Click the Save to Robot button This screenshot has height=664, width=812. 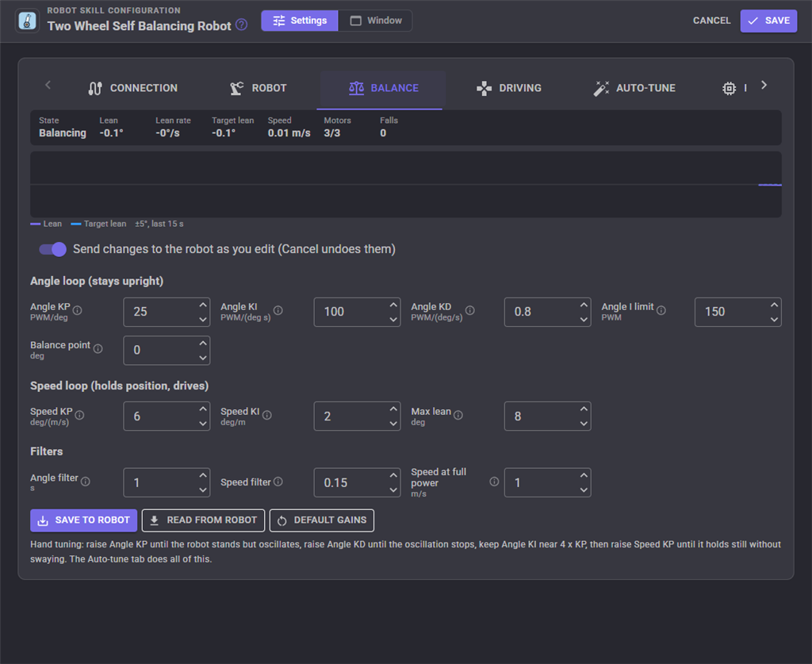pos(84,520)
